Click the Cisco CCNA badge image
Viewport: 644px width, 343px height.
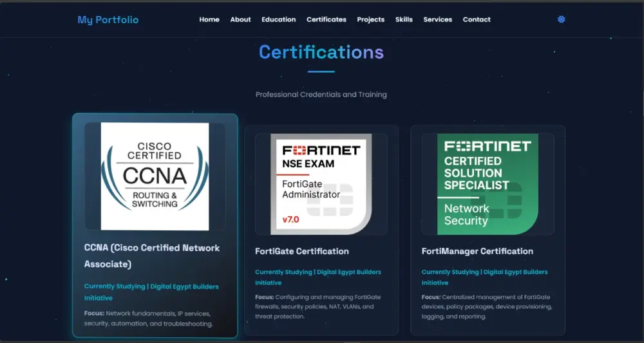click(155, 176)
